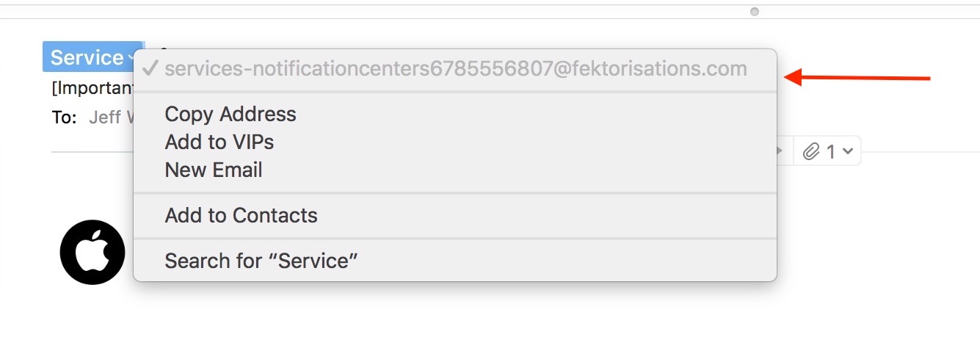Image resolution: width=980 pixels, height=340 pixels.
Task: Click the highlighted Service sender name
Action: click(87, 57)
